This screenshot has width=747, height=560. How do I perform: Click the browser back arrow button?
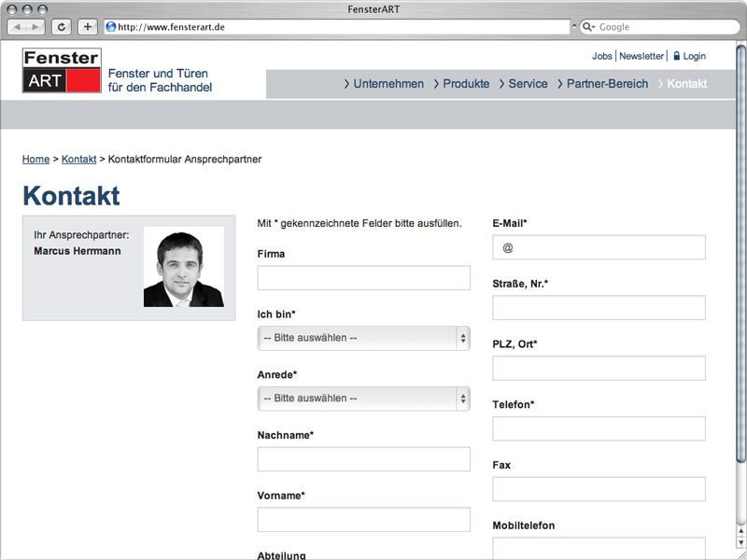click(19, 27)
